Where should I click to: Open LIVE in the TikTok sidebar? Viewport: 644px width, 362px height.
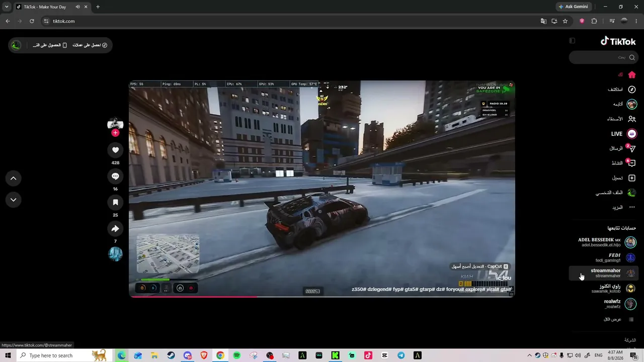click(624, 134)
